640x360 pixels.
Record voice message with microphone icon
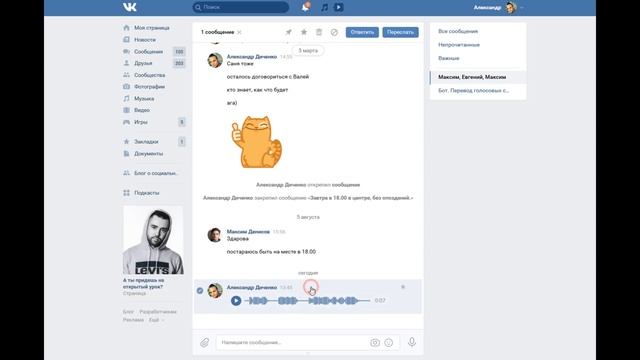[x=412, y=342]
